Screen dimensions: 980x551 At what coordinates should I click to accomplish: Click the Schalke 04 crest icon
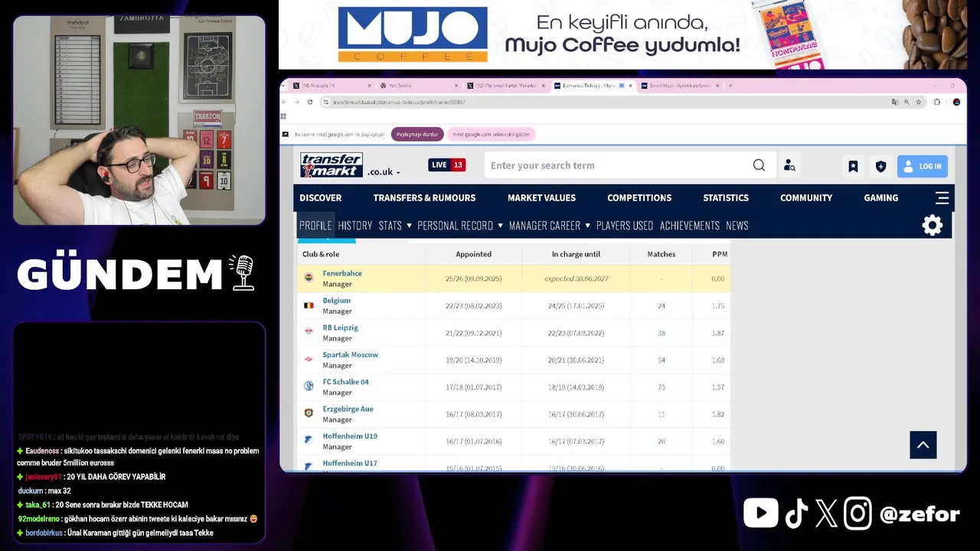(x=309, y=386)
